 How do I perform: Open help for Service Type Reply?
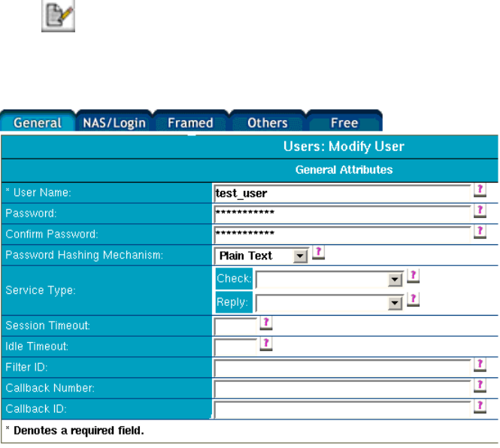413,299
